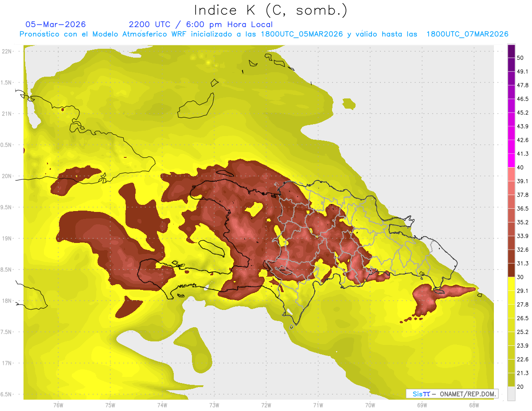
Task: Click the '73W' longitude label
Action: tap(214, 405)
